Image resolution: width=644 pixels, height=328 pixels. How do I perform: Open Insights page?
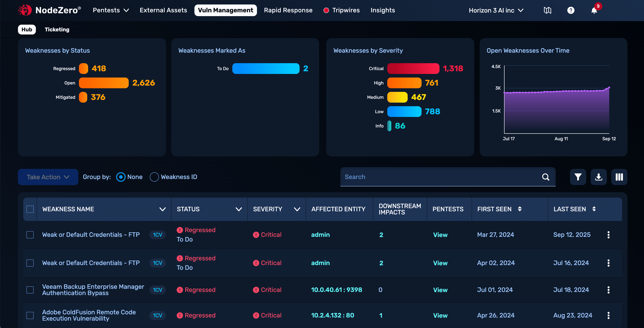(x=383, y=10)
